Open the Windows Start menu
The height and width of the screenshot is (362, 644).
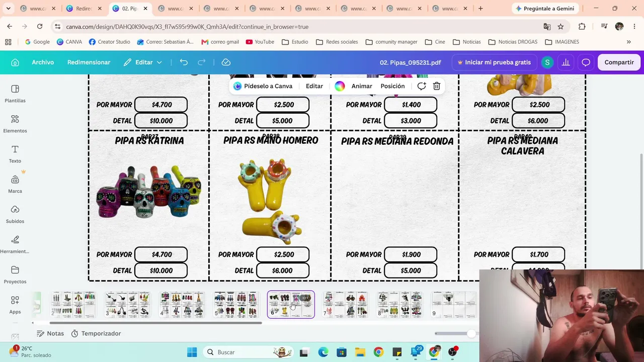192,352
